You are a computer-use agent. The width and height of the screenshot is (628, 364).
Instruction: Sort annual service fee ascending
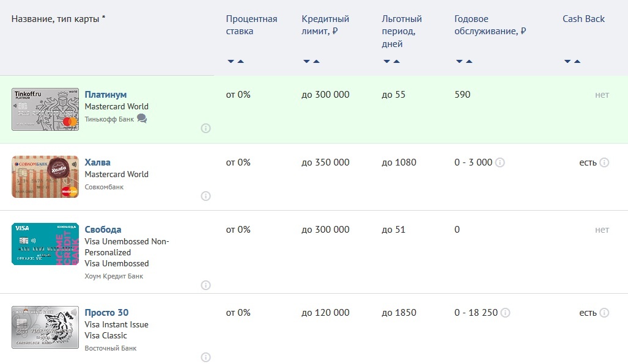(470, 61)
